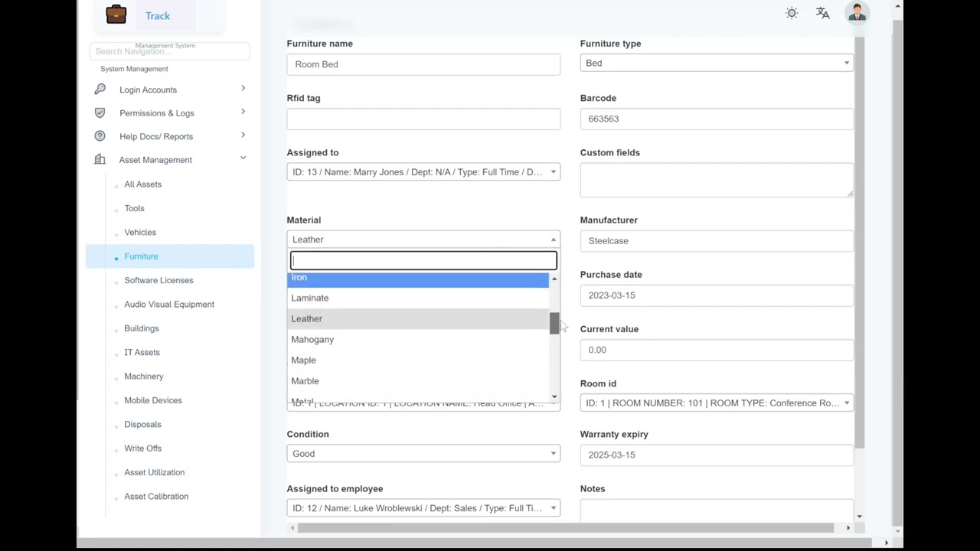Viewport: 980px width, 551px height.
Task: Open the Assigned to employee dropdown
Action: (x=423, y=508)
